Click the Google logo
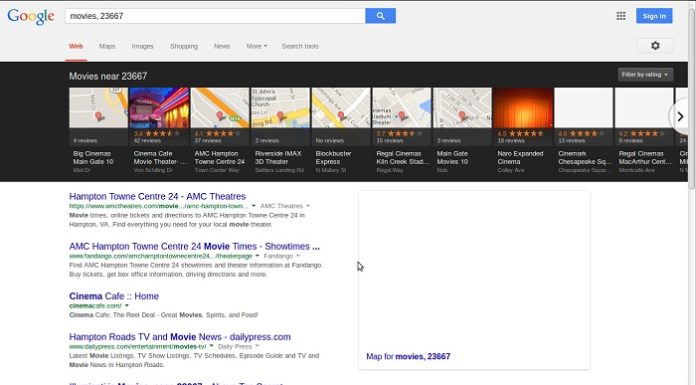 pos(31,16)
